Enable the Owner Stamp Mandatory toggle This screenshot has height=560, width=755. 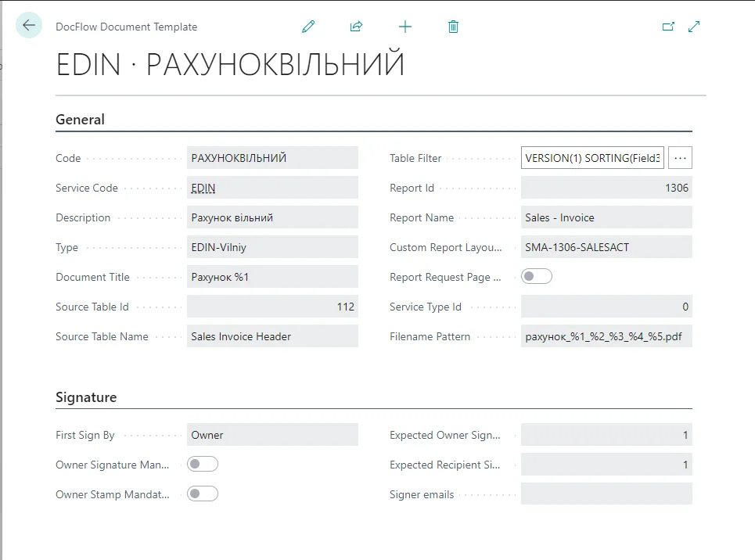click(203, 494)
